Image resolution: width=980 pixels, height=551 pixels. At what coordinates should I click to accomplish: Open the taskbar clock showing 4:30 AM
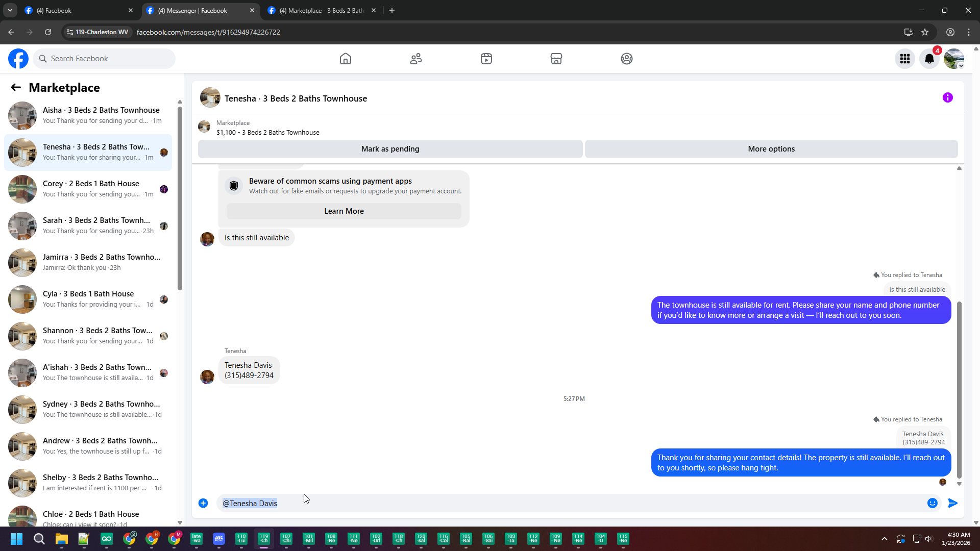coord(955,539)
